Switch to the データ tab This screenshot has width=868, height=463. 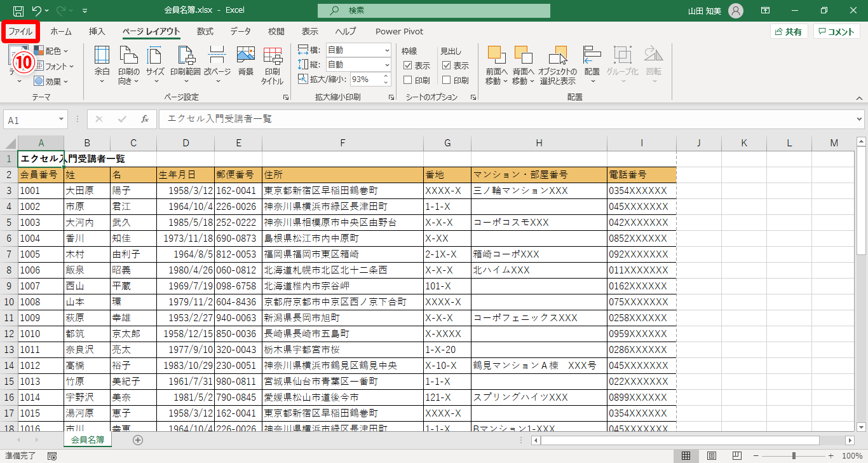point(240,31)
